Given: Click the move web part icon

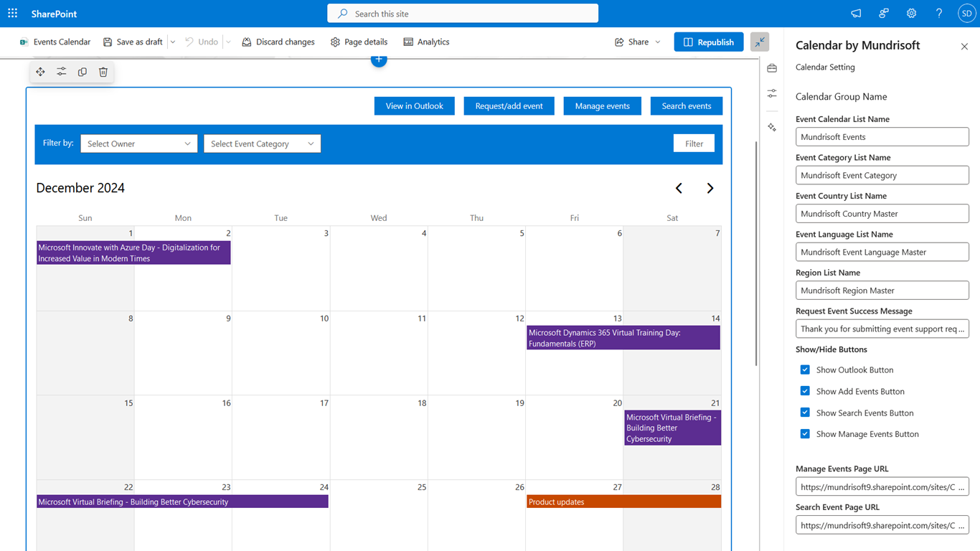Looking at the screenshot, I should 40,72.
